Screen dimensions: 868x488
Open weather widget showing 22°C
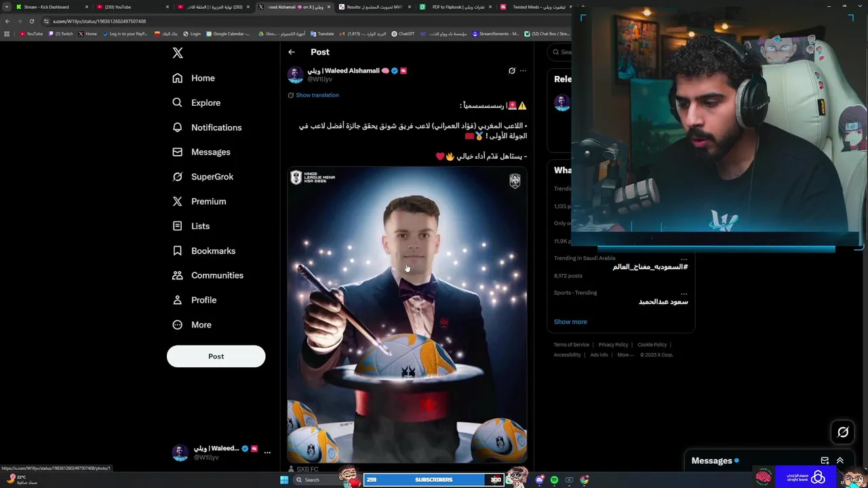pos(22,479)
